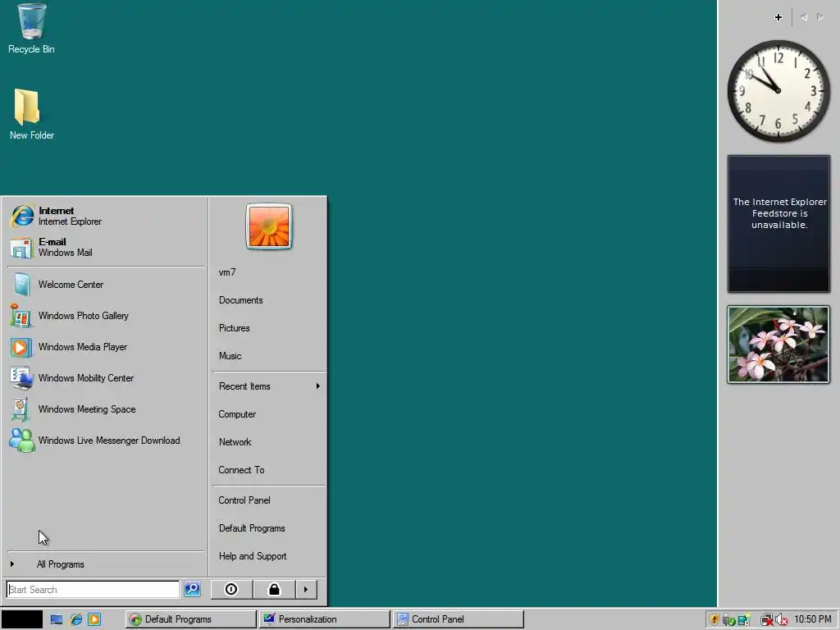Select Connect To in the Start menu
The height and width of the screenshot is (630, 840).
(x=269, y=470)
